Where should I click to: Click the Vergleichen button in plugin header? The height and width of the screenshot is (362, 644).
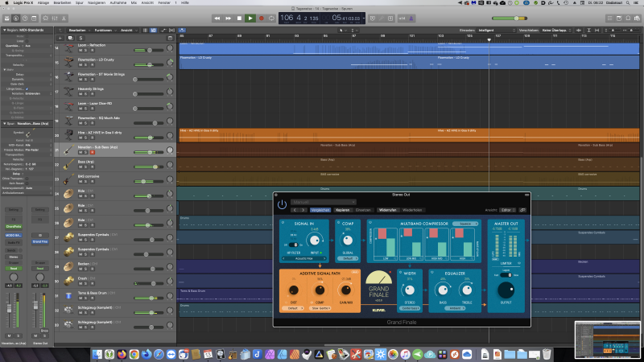coord(320,210)
